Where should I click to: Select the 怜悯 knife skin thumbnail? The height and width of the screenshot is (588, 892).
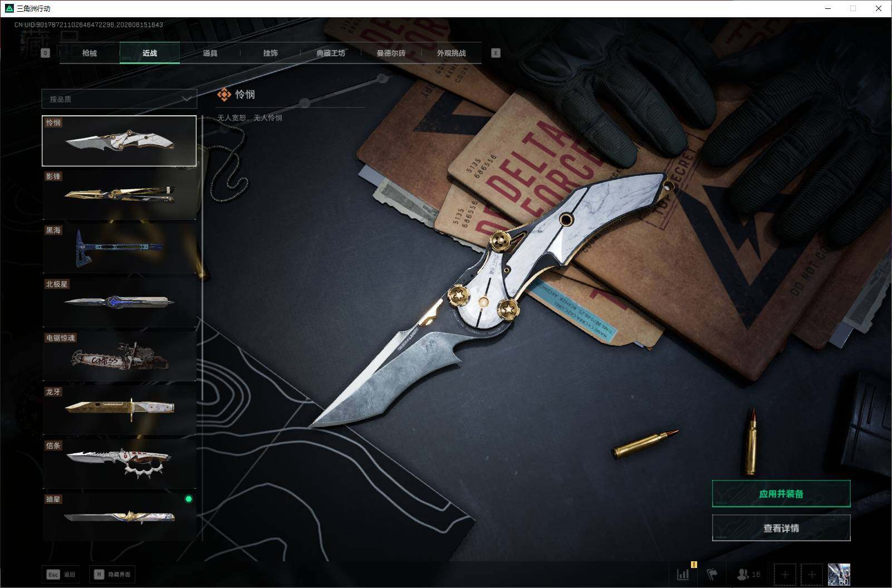click(x=119, y=141)
